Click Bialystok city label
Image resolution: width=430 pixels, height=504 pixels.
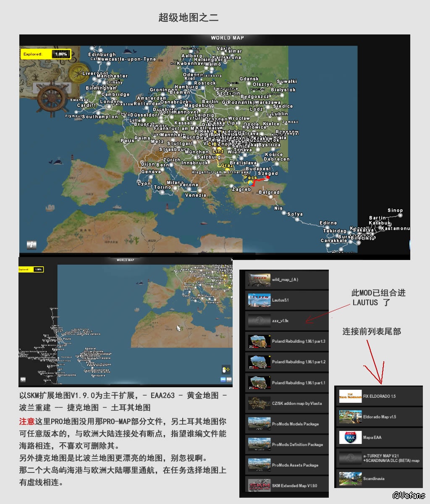[283, 90]
